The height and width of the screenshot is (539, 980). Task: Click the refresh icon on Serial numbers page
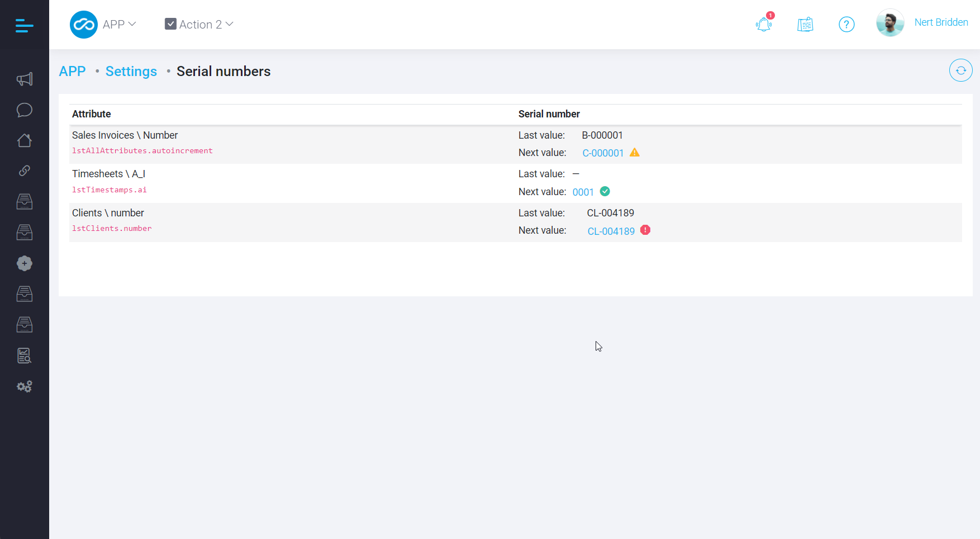pyautogui.click(x=960, y=70)
